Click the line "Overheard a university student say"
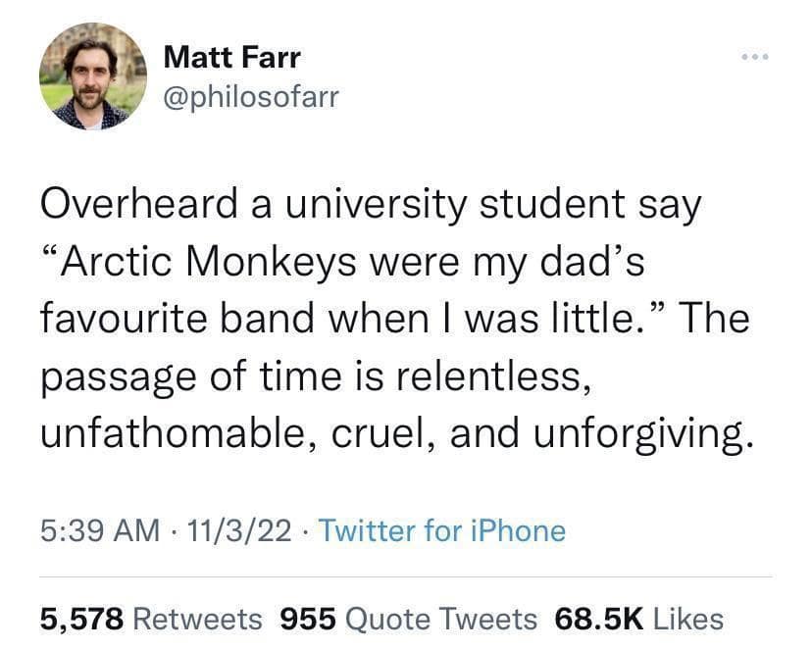The width and height of the screenshot is (812, 650). point(371,205)
